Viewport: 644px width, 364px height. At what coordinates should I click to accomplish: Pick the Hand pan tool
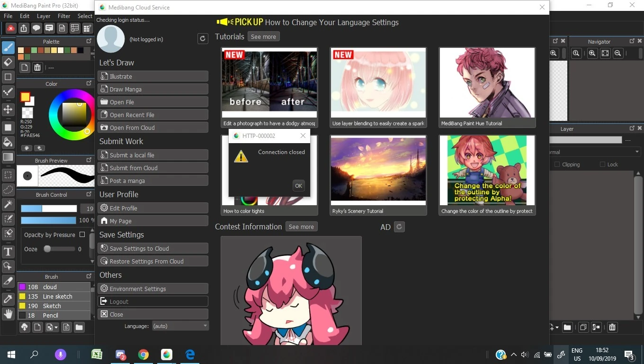pyautogui.click(x=8, y=313)
